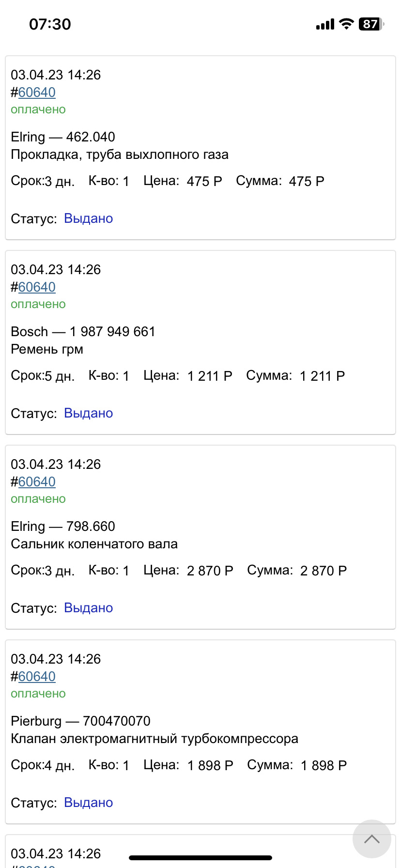Tap 'оплачено' label on the Bosch order card
Viewport: 401px width, 868px height.
38,304
